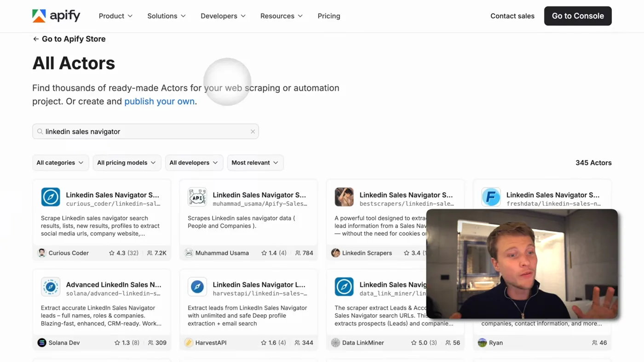Click the bestscrapers/linkedin-sale... slug text

pos(407,204)
